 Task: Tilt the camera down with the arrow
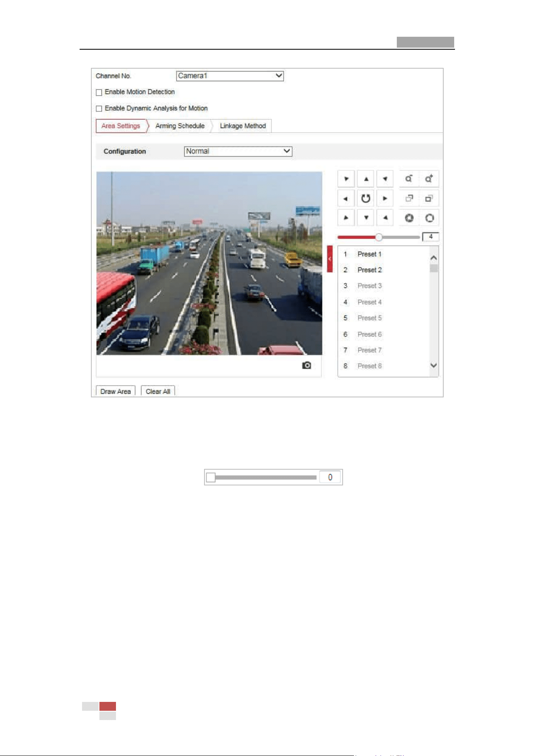pyautogui.click(x=366, y=218)
